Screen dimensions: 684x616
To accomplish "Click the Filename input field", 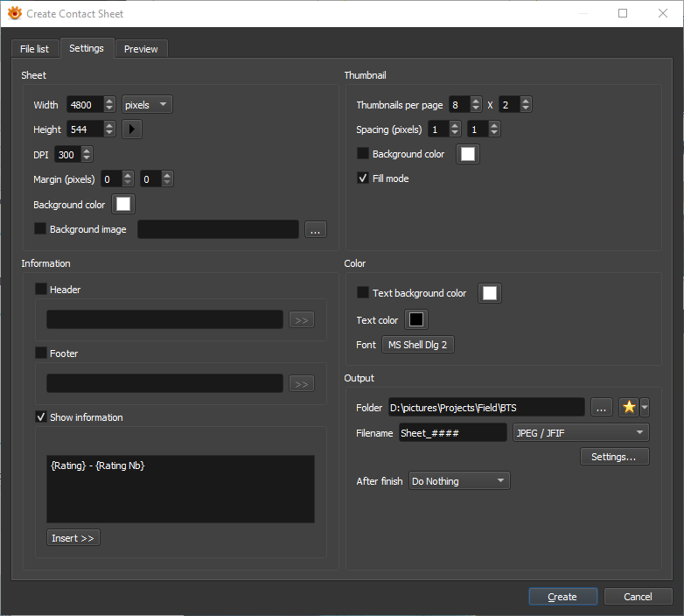I will pos(451,433).
